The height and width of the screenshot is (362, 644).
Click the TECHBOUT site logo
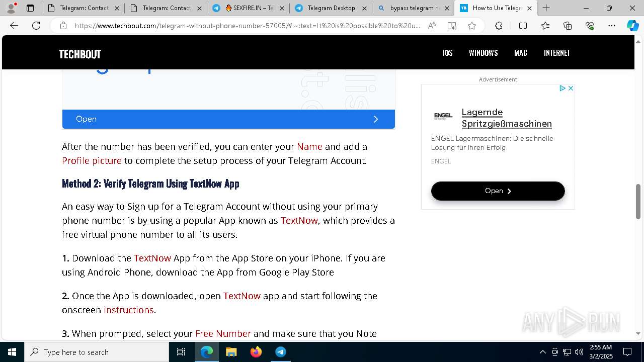[80, 54]
